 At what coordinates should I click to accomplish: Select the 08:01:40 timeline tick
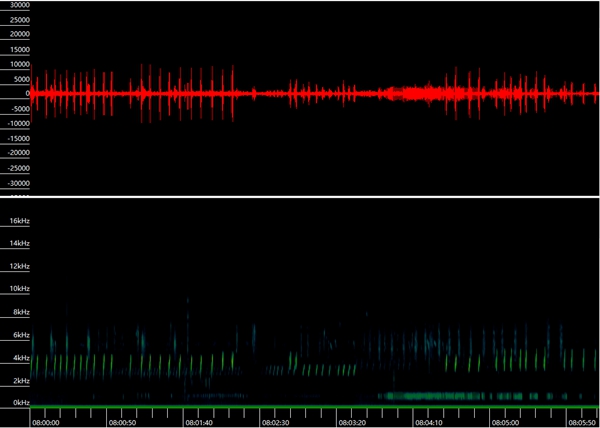tap(199, 422)
